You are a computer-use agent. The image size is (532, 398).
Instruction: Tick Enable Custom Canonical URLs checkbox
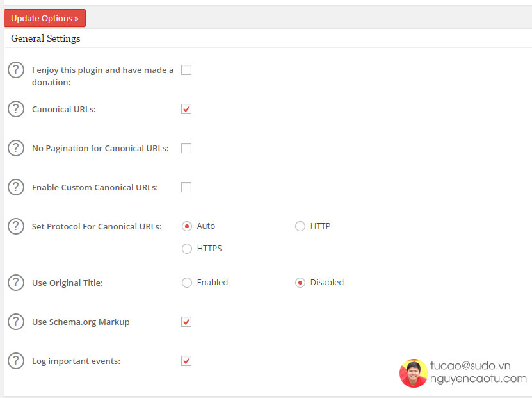pos(186,187)
